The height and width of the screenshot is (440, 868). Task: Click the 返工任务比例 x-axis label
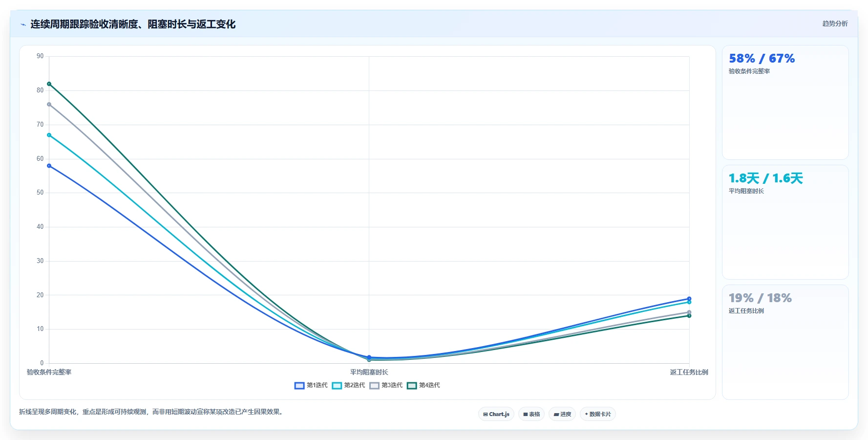coord(689,372)
